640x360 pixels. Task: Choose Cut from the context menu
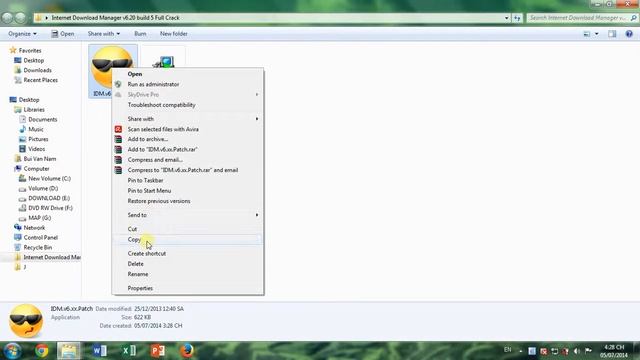[187, 229]
